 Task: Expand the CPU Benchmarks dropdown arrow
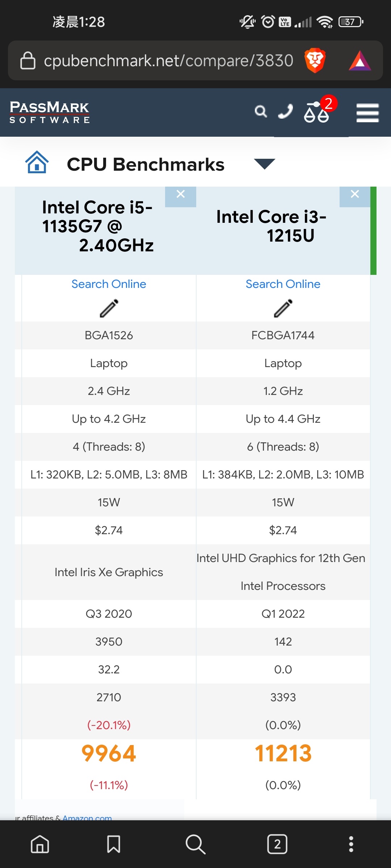click(x=265, y=164)
